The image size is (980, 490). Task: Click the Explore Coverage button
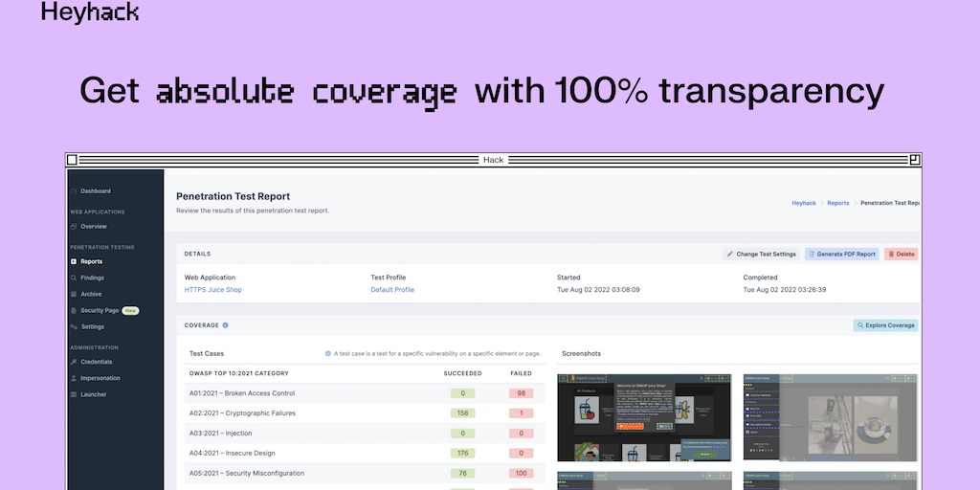(885, 325)
